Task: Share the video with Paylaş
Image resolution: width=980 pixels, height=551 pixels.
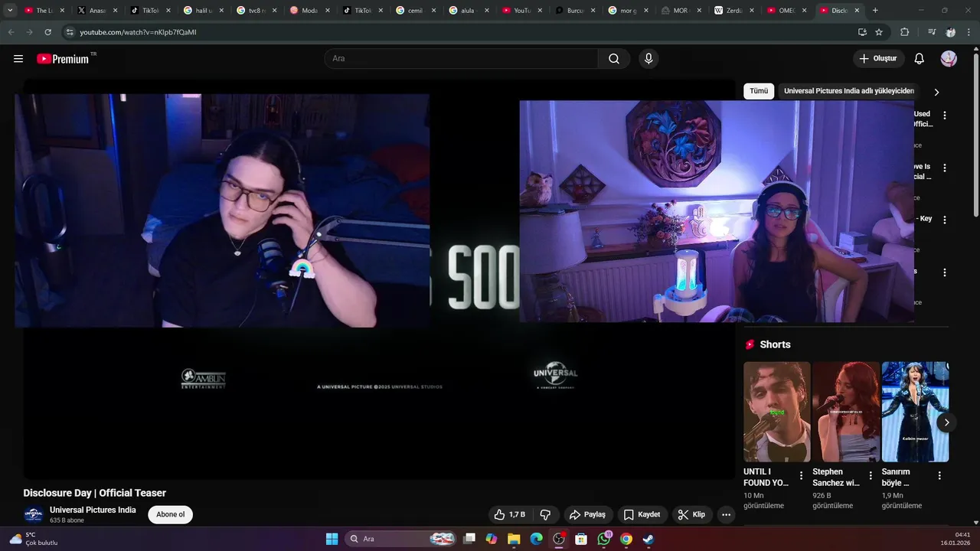Action: [x=587, y=514]
